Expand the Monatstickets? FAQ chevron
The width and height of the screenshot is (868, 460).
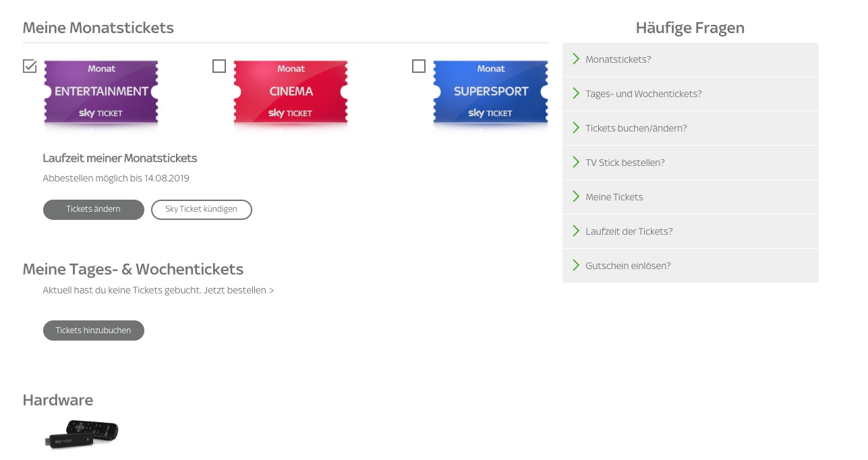[x=576, y=59]
